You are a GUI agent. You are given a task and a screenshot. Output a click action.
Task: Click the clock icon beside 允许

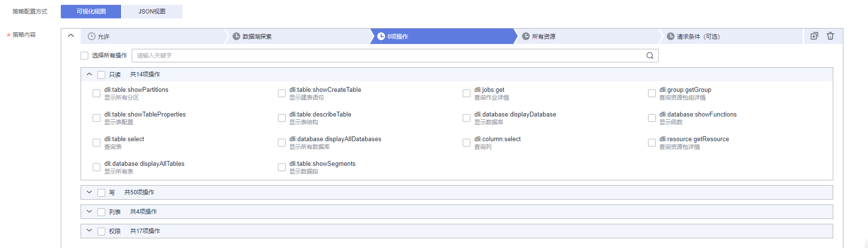[x=92, y=36]
